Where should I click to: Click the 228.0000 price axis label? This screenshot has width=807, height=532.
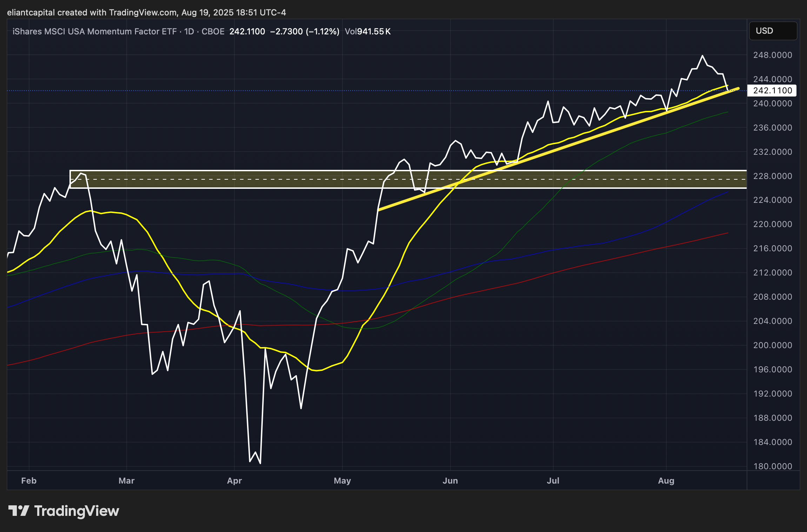[x=772, y=176]
